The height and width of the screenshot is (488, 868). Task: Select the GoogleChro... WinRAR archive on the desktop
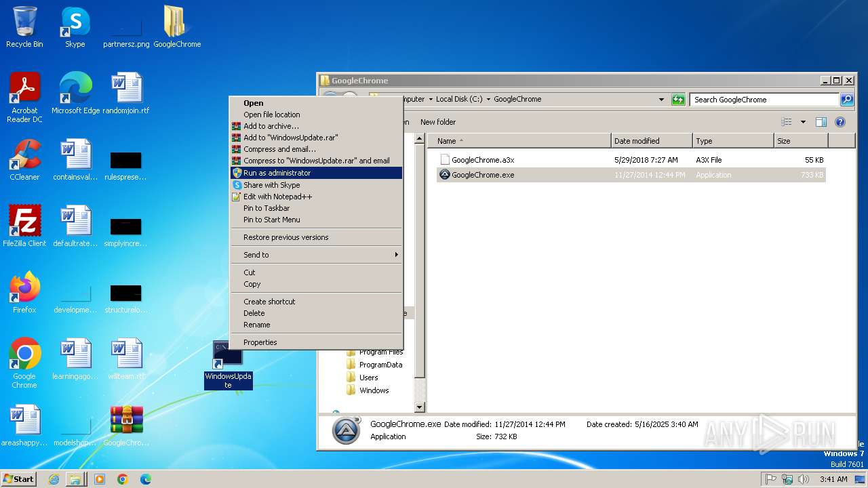click(126, 426)
